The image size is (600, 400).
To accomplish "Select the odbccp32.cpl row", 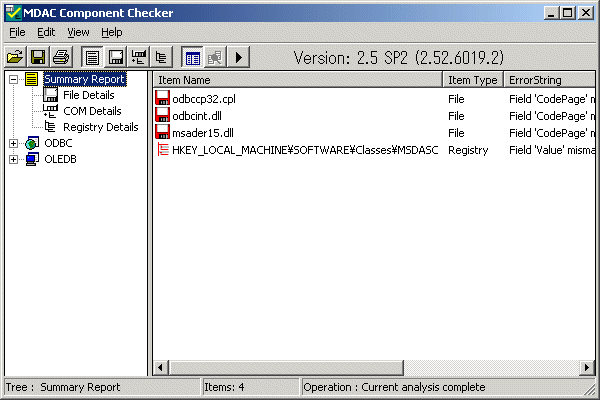I will (203, 99).
